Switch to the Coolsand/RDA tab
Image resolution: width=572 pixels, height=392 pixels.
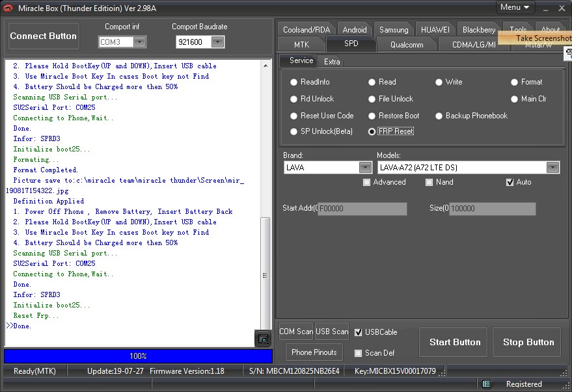[x=306, y=30]
